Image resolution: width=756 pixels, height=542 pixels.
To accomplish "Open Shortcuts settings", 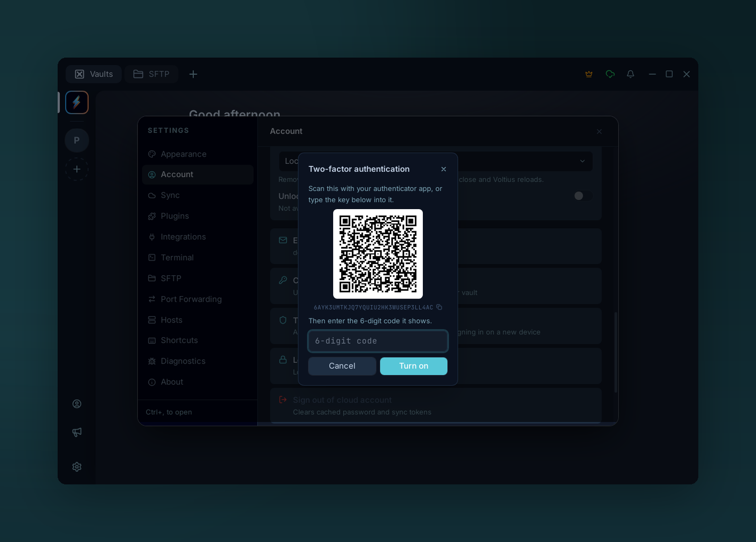I will (198, 340).
